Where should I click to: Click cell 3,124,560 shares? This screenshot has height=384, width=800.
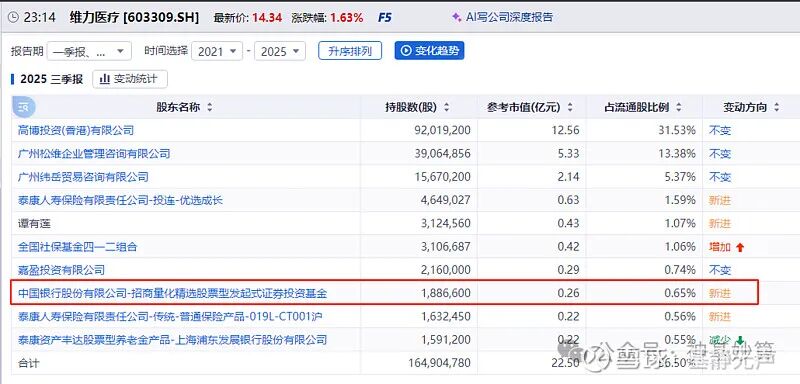point(446,223)
